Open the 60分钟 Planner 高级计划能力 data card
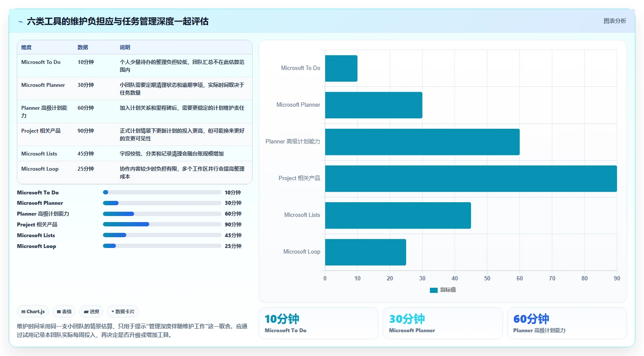644x356 pixels. coord(567,323)
